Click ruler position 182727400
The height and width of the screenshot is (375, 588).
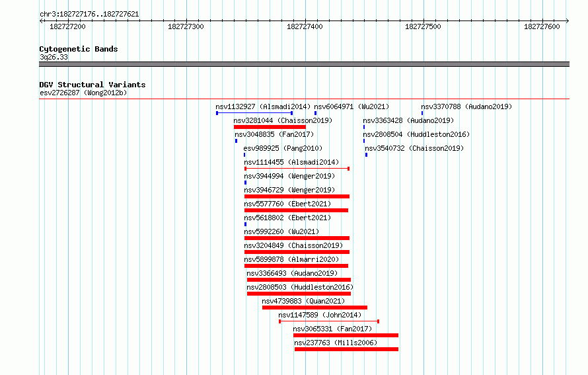click(x=305, y=26)
